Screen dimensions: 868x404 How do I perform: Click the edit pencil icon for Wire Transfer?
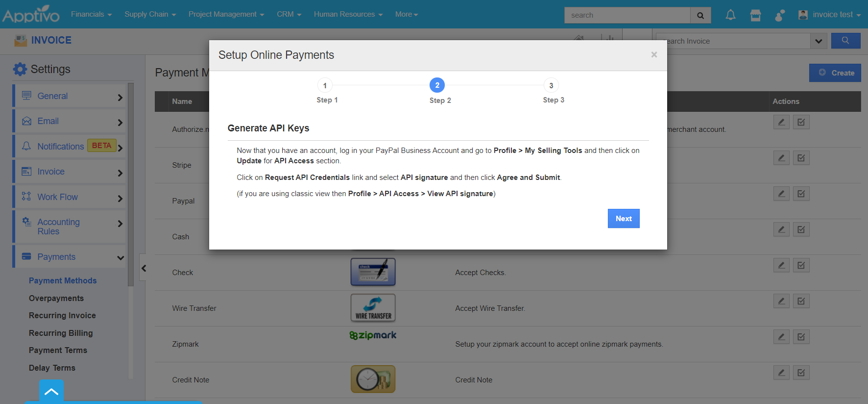tap(781, 301)
